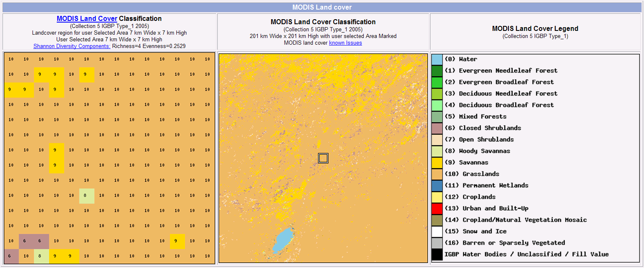Click the Grasslands legend color swatch
The image size is (644, 268).
[437, 174]
